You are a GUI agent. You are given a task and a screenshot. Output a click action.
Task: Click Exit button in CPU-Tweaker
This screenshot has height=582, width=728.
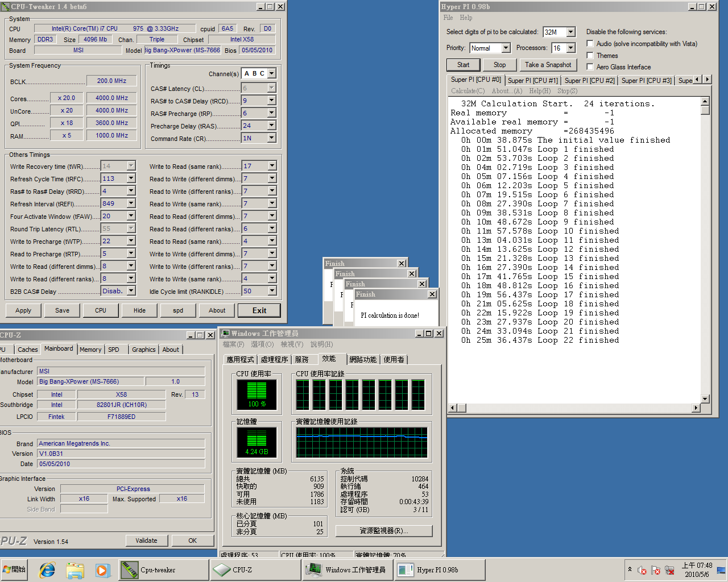pyautogui.click(x=259, y=310)
